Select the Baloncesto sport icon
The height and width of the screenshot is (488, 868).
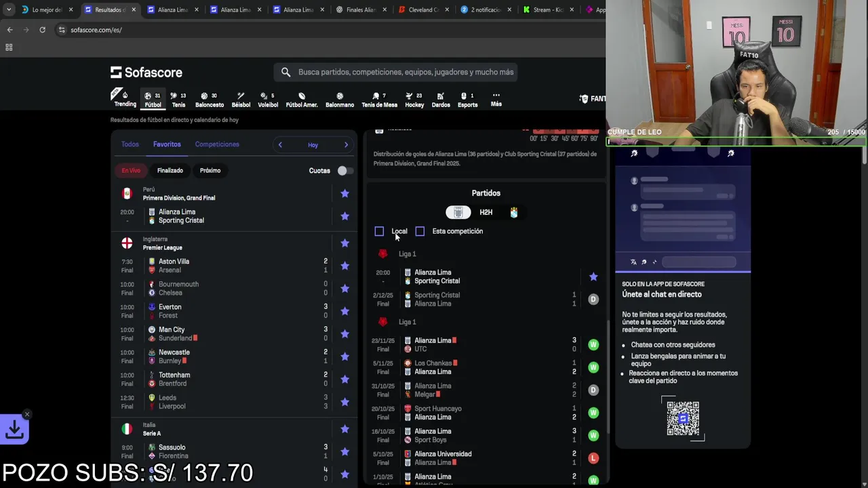(x=210, y=99)
